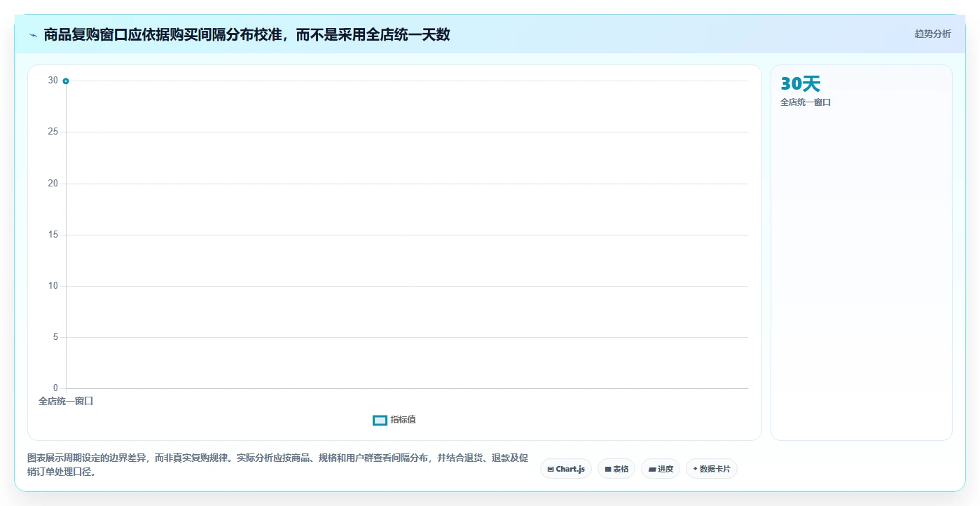Click the Chart.js tag
980x506 pixels.
566,469
